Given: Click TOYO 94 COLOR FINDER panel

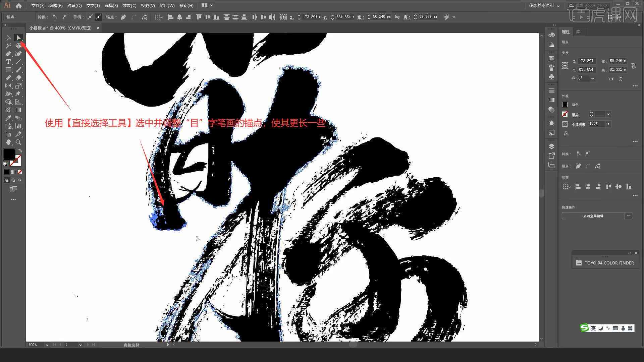Looking at the screenshot, I should (x=608, y=262).
